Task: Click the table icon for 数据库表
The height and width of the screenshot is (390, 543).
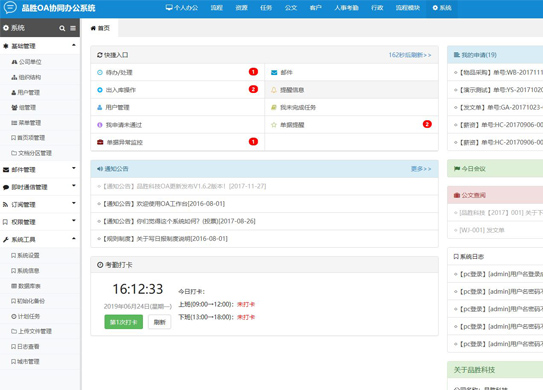Action: click(14, 286)
